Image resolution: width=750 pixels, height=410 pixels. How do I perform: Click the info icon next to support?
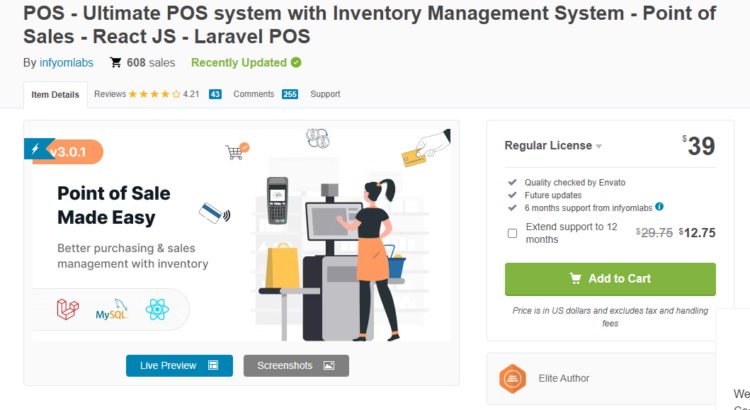pos(659,207)
